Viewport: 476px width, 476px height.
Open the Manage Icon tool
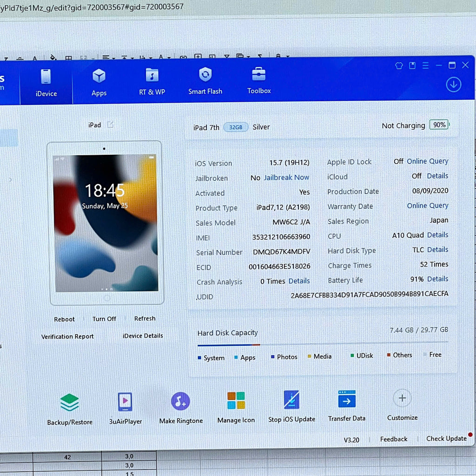[236, 400]
